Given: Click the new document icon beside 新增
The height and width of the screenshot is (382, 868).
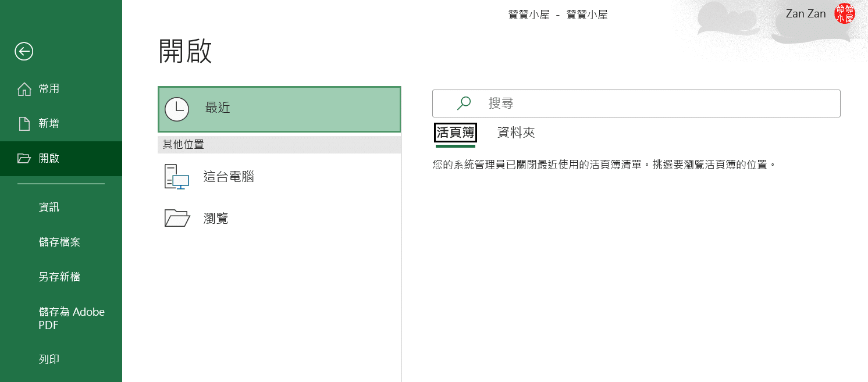Looking at the screenshot, I should [x=24, y=123].
